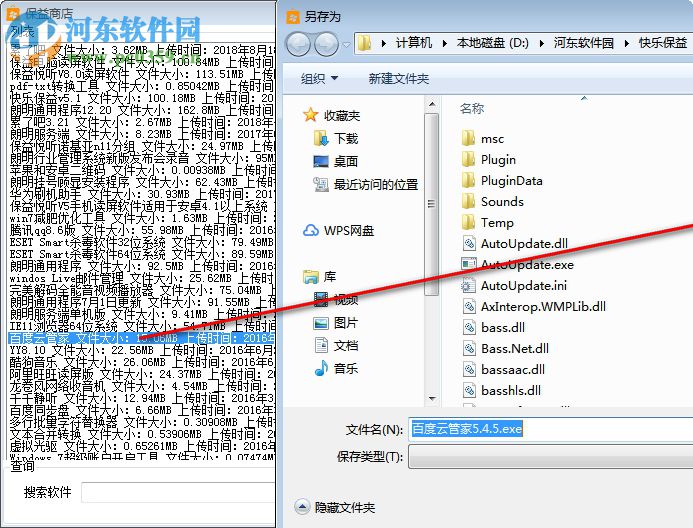Select Bass.Net.dll file icon

coord(468,348)
